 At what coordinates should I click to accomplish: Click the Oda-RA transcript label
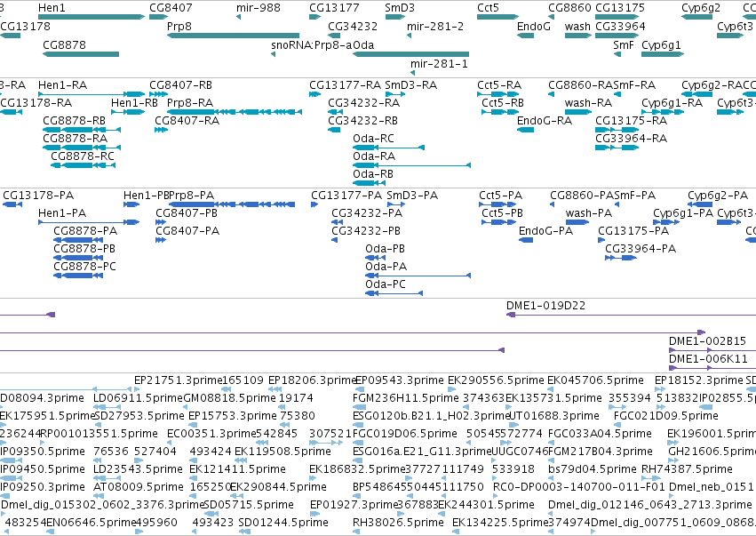coord(374,156)
